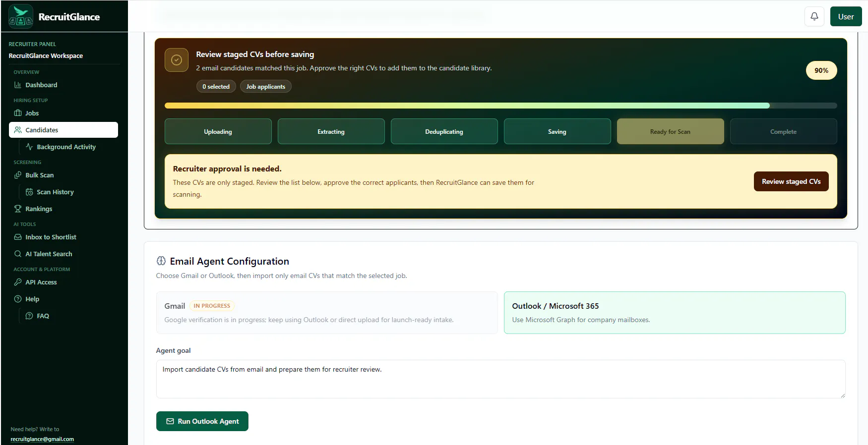Click the recruitglance@gmail.com support link
Viewport: 868px width, 445px height.
42,439
